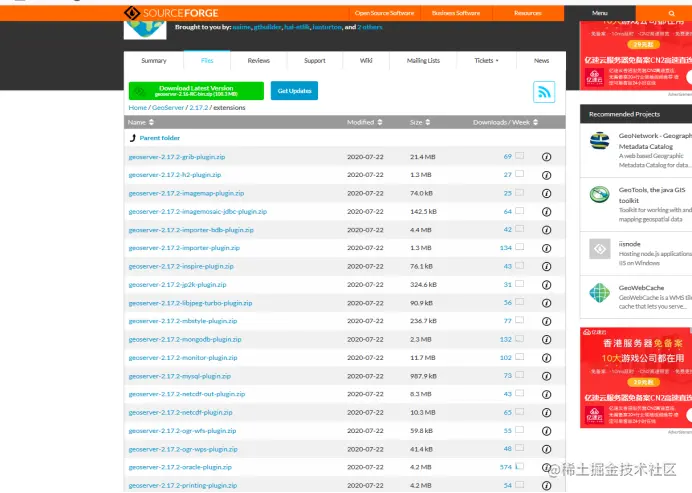
Task: Show info for mbstyle-plugin.zip
Action: (546, 321)
